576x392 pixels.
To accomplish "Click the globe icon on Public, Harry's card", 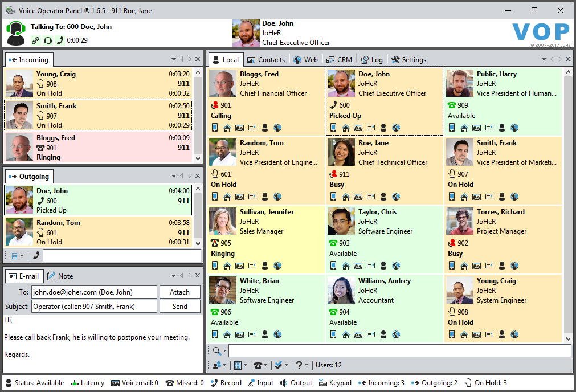I will coord(514,128).
